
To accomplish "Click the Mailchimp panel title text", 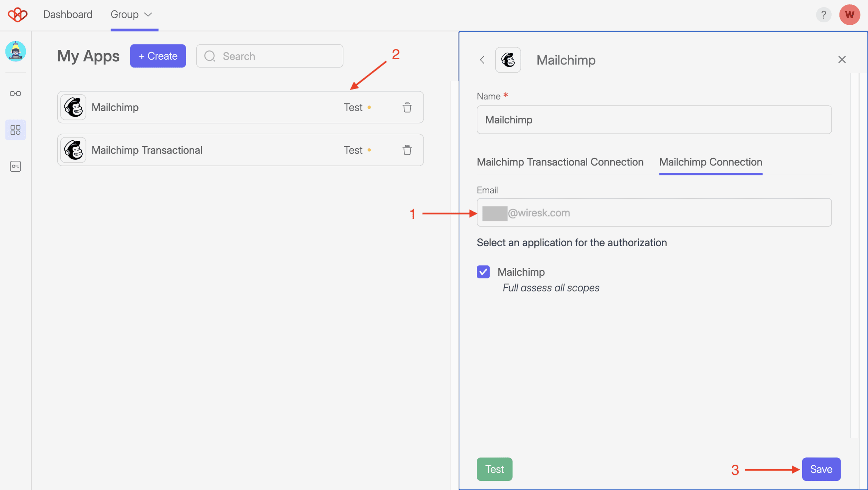I will (566, 60).
